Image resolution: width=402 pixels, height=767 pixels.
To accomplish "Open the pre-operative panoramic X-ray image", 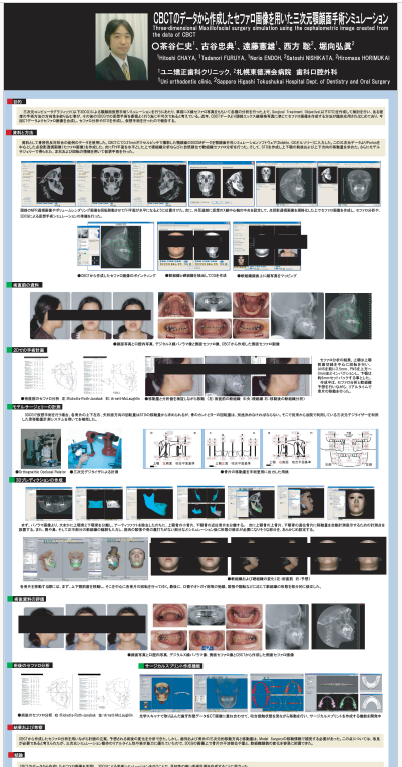I will (x=213, y=302).
